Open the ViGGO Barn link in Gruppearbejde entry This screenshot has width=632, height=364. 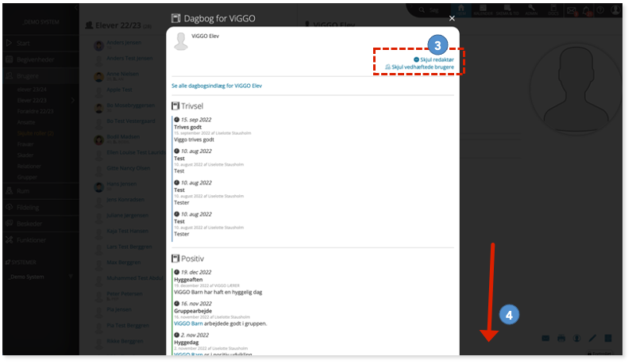[x=188, y=324]
